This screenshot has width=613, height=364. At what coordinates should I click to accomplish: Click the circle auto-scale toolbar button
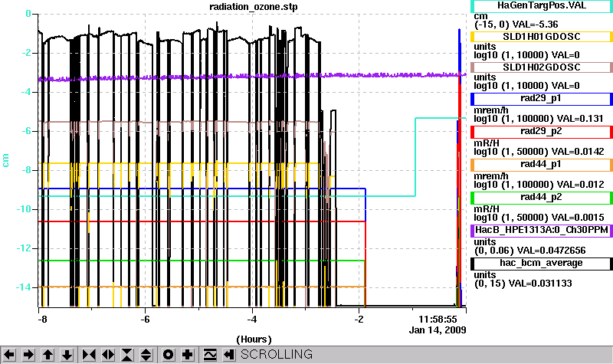click(x=168, y=355)
